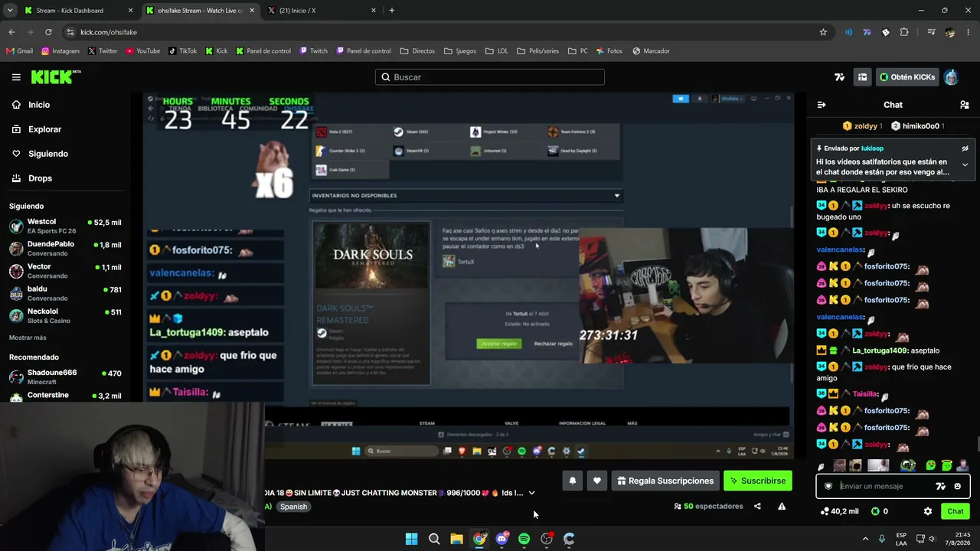Open Explorar in Kick sidebar
Image resolution: width=980 pixels, height=551 pixels.
[x=44, y=129]
